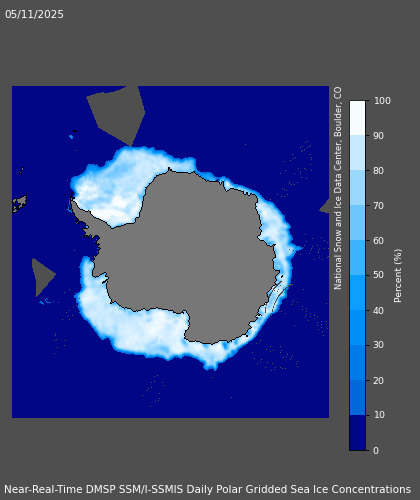
Task: Pick the 40-50 percent blue colorbar segment
Action: [x=358, y=293]
